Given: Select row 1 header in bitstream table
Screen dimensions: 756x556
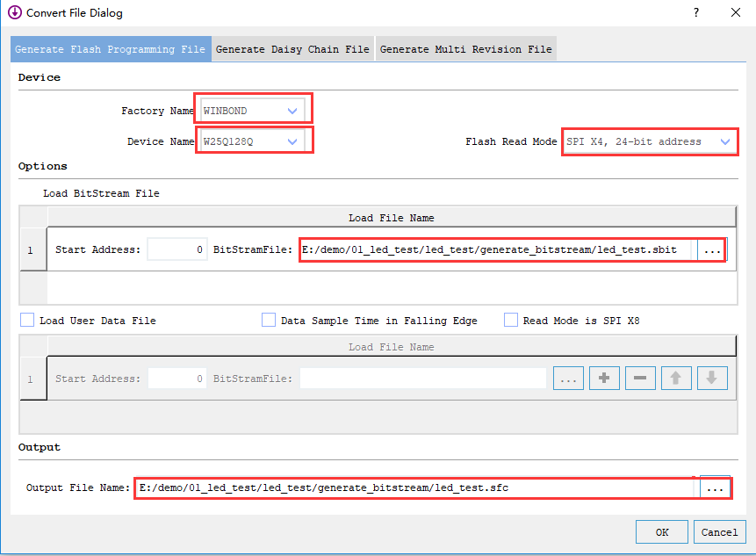Looking at the screenshot, I should [x=33, y=249].
